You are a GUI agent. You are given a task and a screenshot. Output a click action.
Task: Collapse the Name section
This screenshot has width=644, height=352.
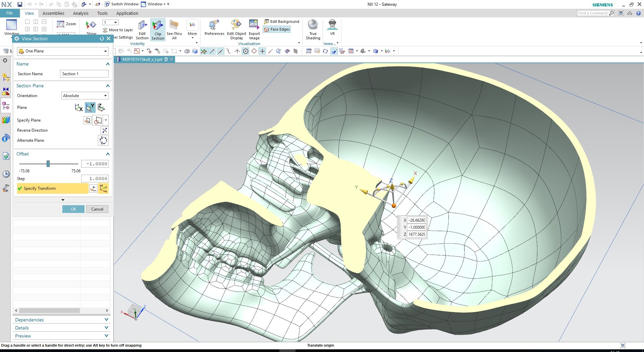pos(108,64)
